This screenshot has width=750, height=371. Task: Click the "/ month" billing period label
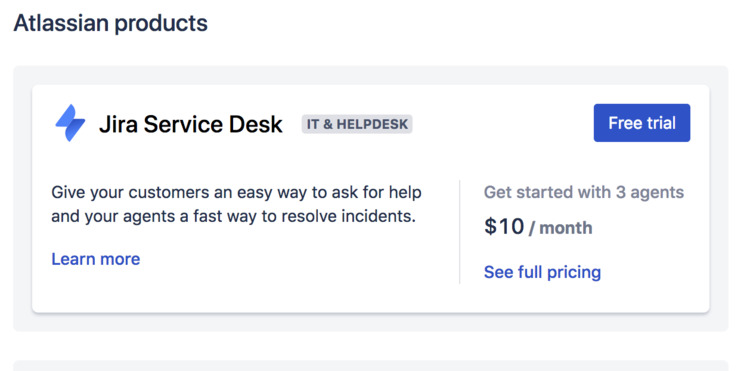[561, 228]
